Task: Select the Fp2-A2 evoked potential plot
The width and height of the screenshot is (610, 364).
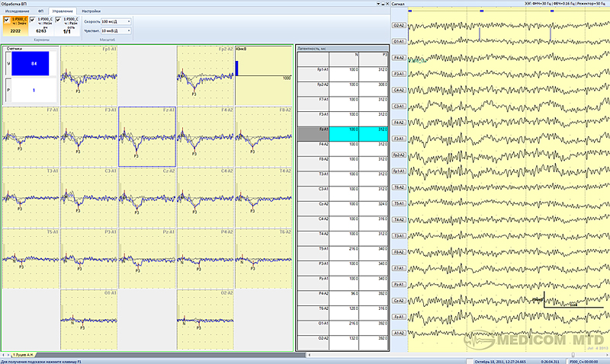Action: pyautogui.click(x=205, y=75)
